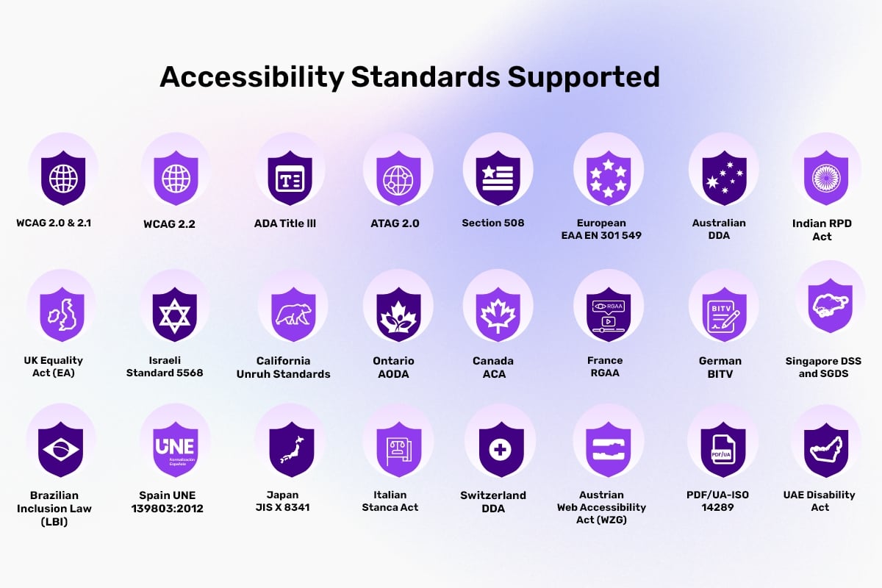Screen dimensions: 882x588
Task: Open the California Unruh bear shield icon
Action: click(x=293, y=314)
